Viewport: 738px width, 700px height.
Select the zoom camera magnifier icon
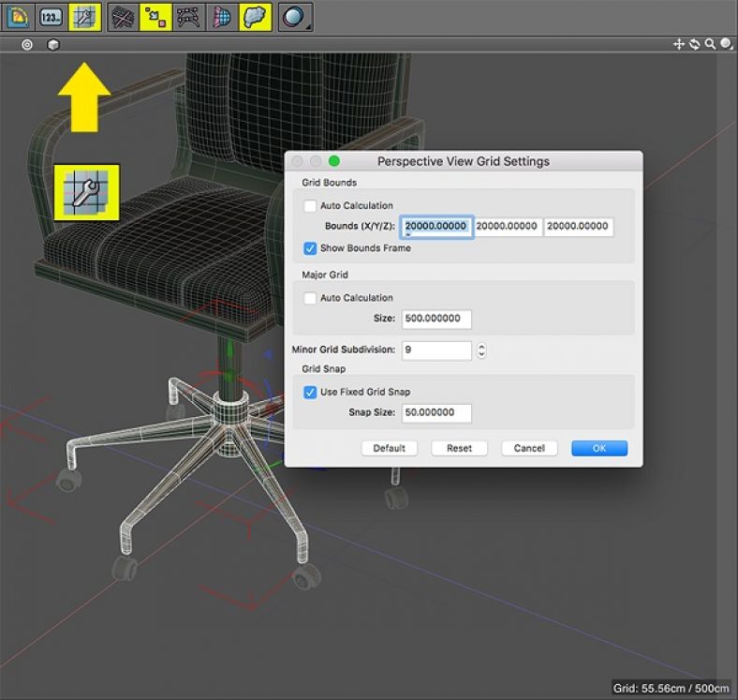[x=710, y=44]
